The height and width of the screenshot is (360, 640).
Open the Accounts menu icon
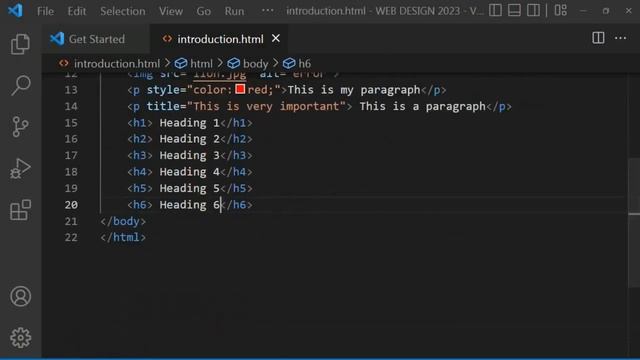20,296
